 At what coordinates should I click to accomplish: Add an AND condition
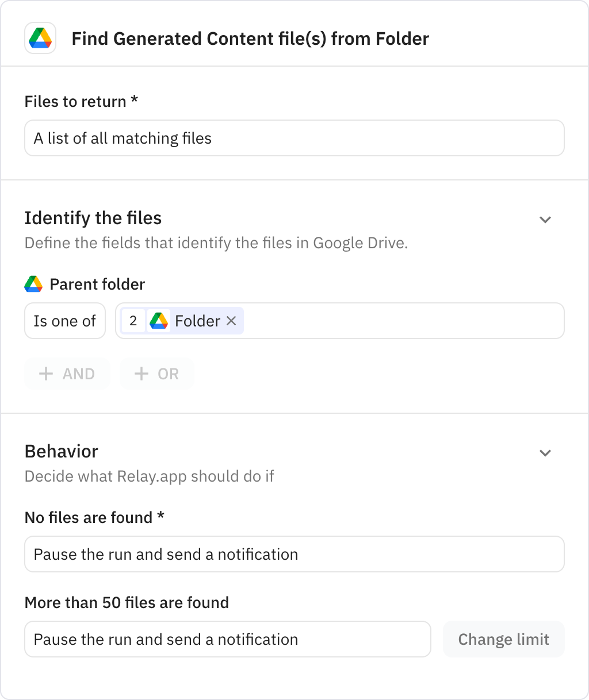click(67, 374)
